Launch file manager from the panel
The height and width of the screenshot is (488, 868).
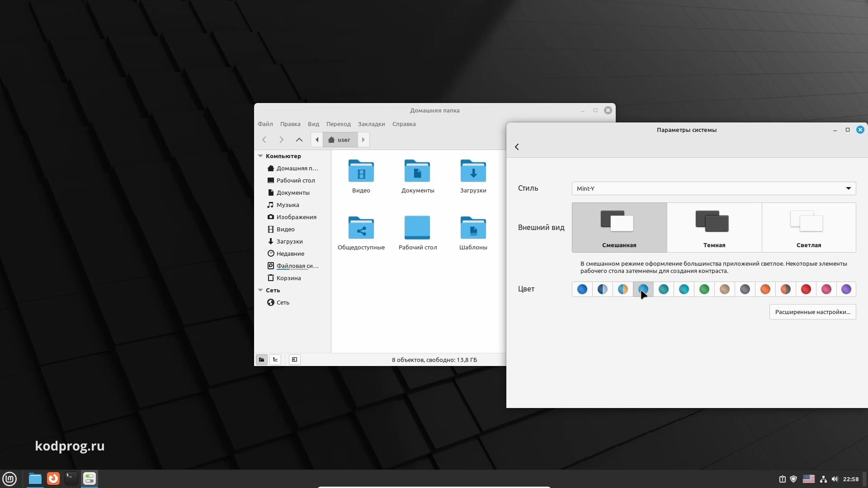coord(35,479)
